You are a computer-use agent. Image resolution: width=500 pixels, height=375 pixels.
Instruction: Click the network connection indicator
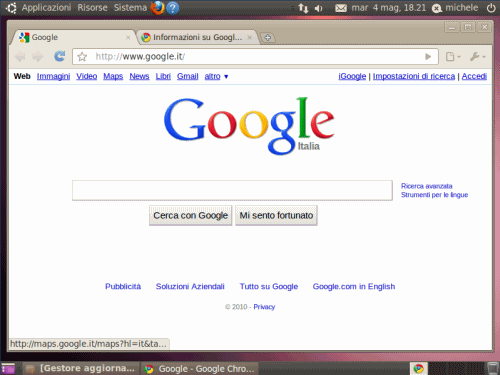click(303, 8)
